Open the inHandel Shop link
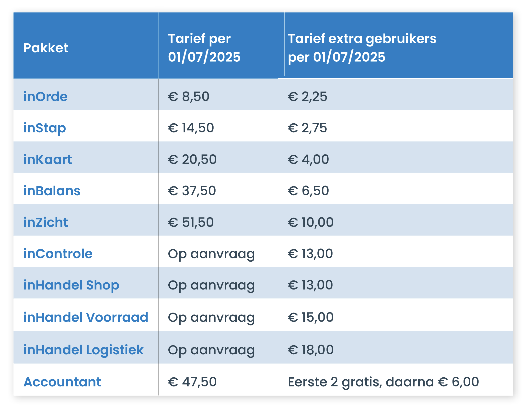Screen dimensions: 532x417 (71, 285)
